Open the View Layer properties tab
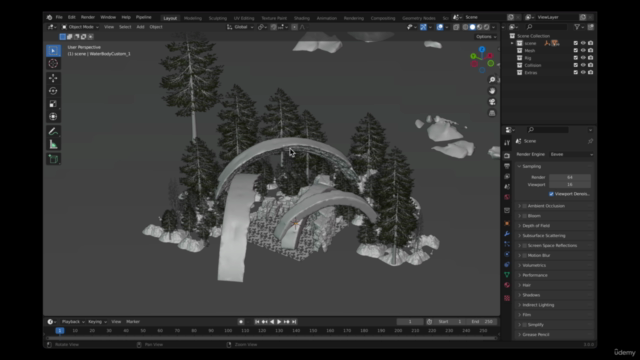The width and height of the screenshot is (640, 360). pos(507,176)
